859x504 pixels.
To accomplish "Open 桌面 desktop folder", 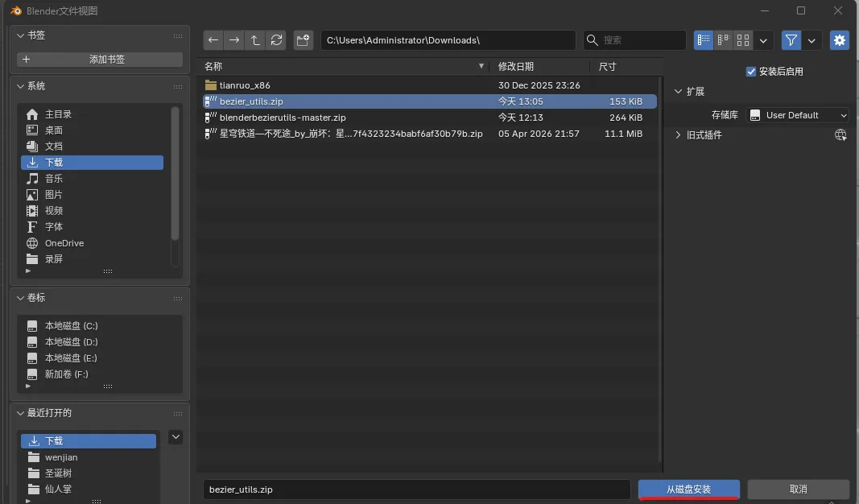I will coord(92,130).
